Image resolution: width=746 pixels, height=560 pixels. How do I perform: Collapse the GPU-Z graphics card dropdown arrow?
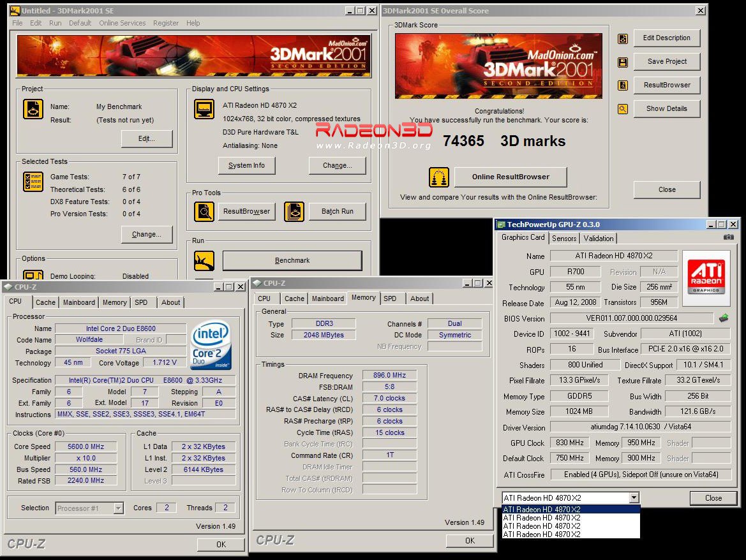click(x=634, y=497)
